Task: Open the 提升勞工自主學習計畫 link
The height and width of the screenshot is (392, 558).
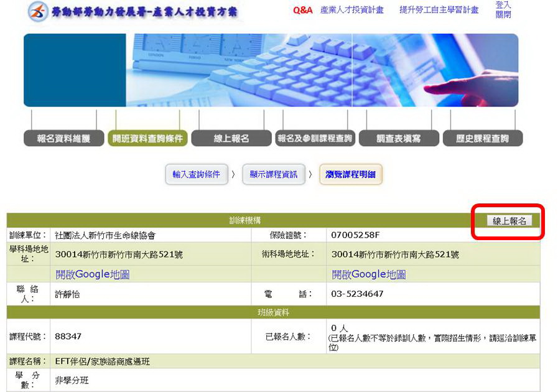Action: (x=439, y=10)
